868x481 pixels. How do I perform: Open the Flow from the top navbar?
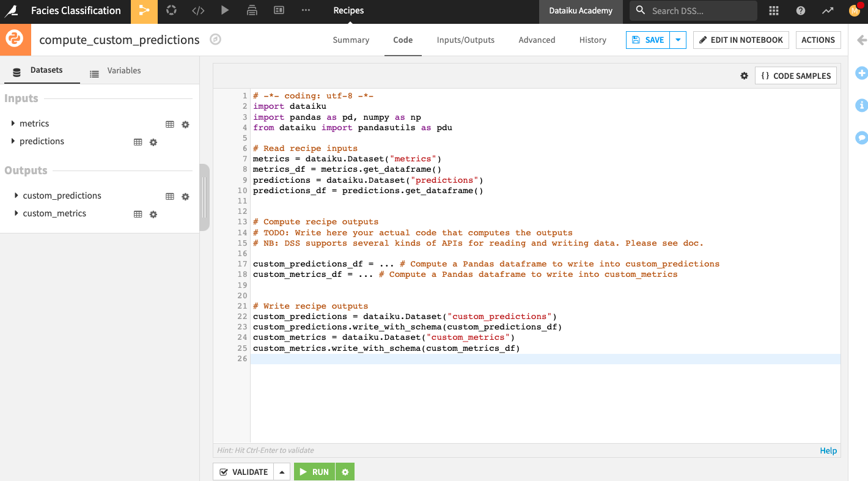[x=144, y=10]
